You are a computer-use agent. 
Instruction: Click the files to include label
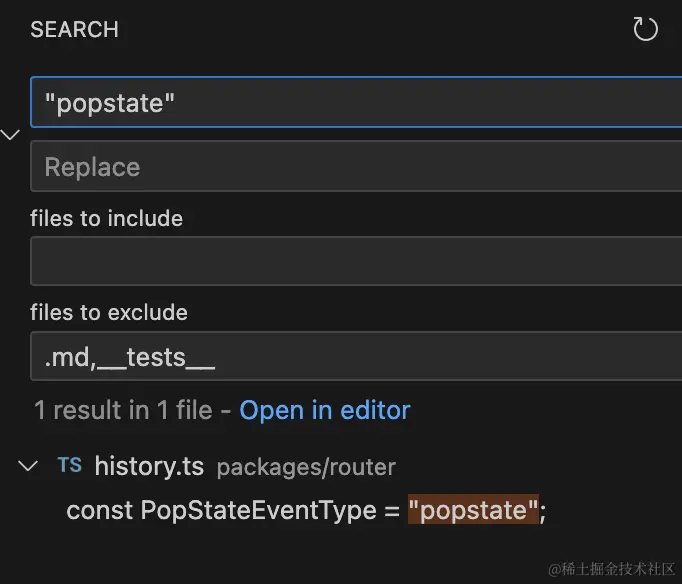click(x=107, y=218)
